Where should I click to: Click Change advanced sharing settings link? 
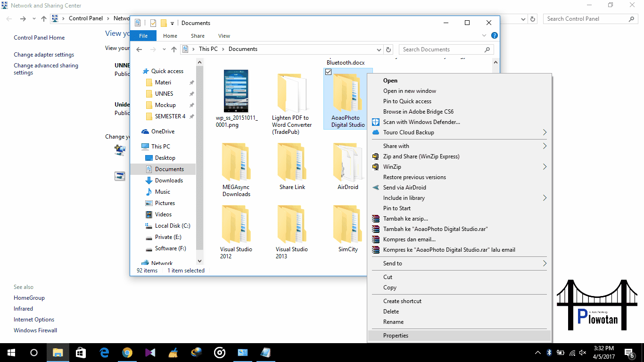pos(46,69)
